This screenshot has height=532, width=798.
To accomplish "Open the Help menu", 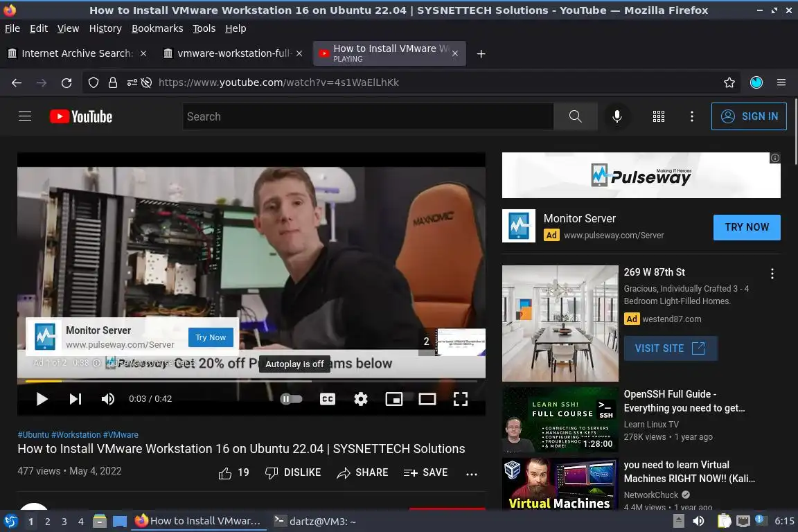I will [x=236, y=28].
